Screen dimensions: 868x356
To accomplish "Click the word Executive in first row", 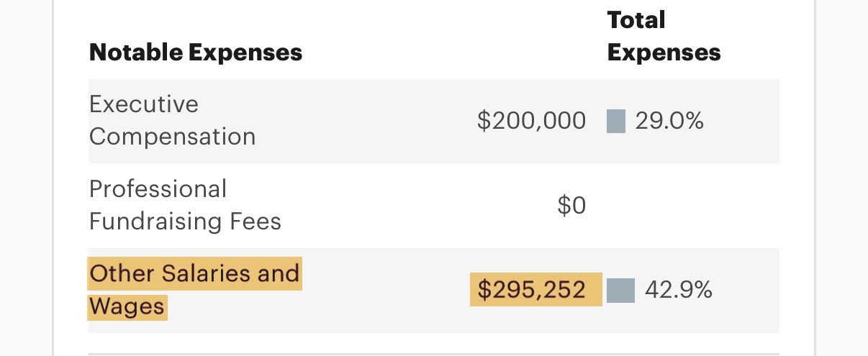I will [143, 104].
